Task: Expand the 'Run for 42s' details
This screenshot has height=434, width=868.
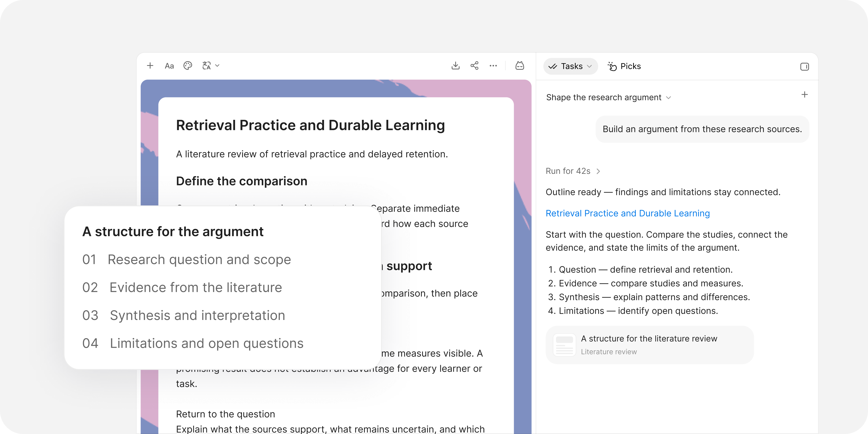Action: [573, 171]
